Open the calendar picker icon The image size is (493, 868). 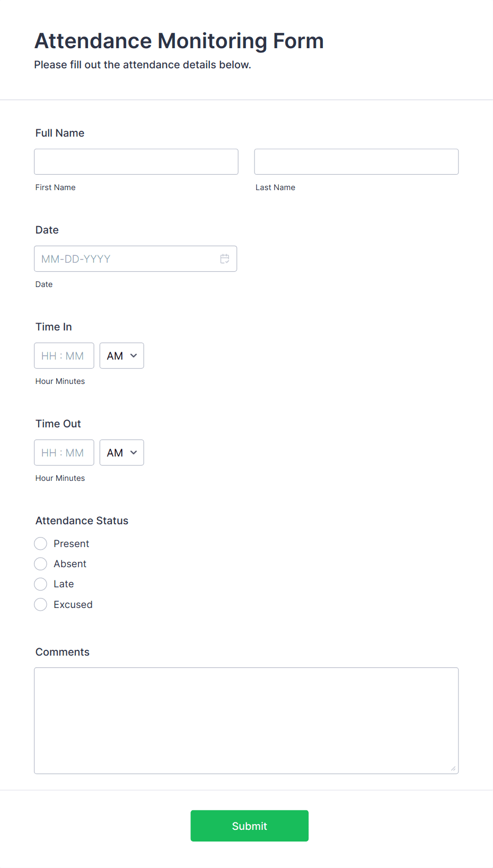click(225, 259)
